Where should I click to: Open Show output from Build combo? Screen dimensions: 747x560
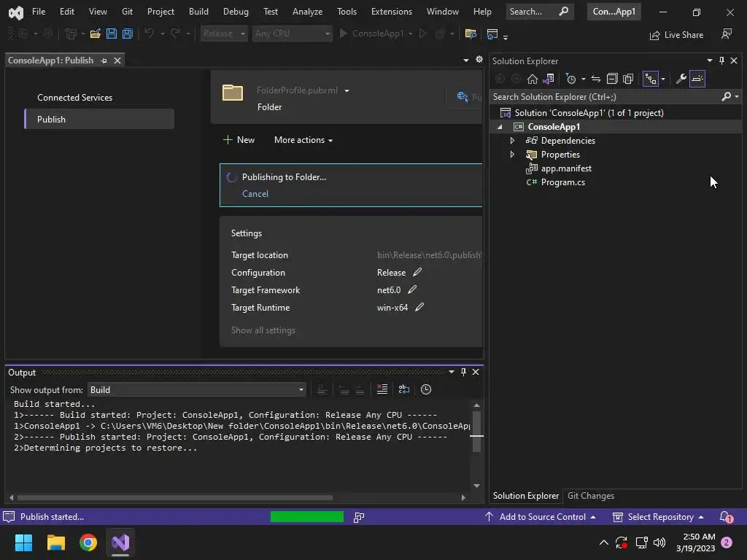tap(197, 390)
